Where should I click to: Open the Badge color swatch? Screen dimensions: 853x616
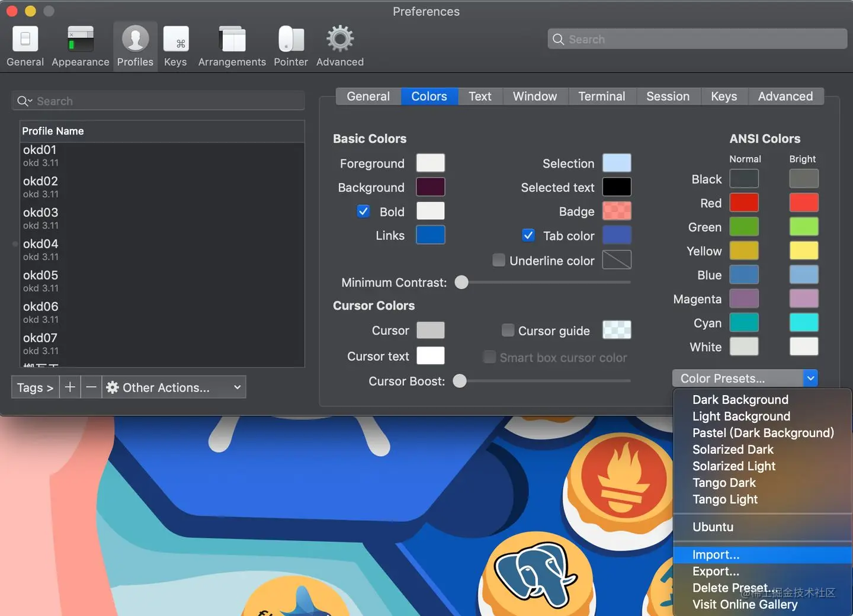point(617,211)
